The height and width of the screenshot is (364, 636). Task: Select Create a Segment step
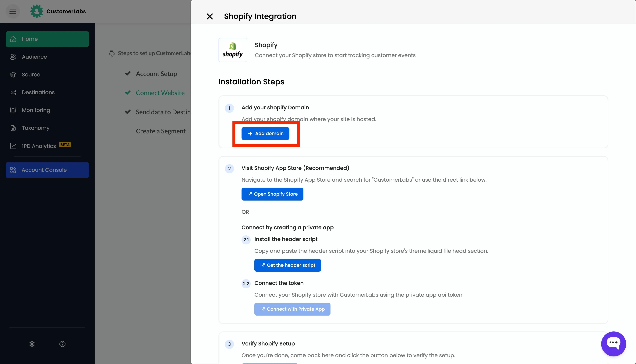[x=161, y=131]
